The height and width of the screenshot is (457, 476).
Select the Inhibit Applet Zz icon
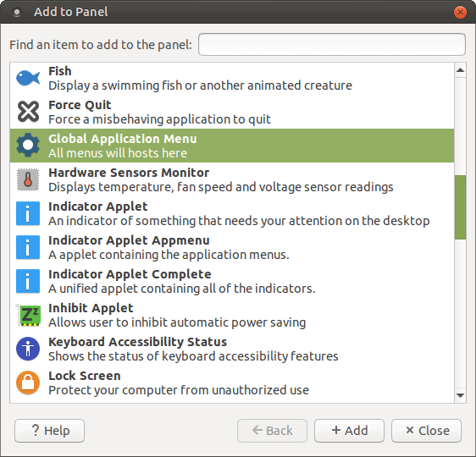28,316
